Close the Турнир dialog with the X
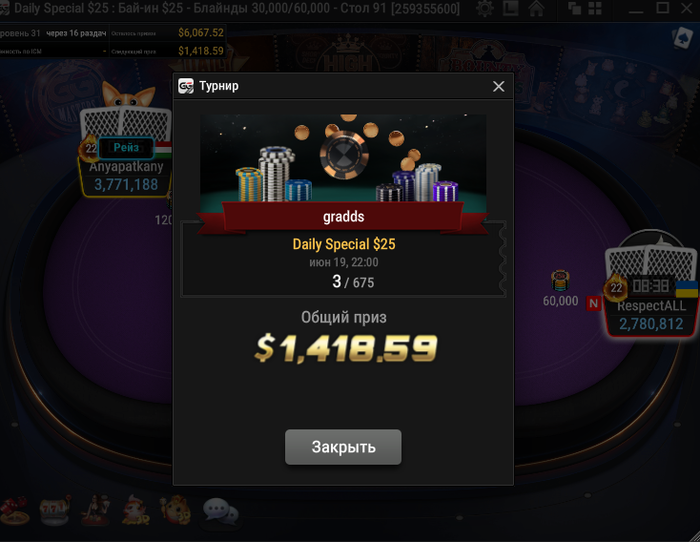 [x=499, y=86]
